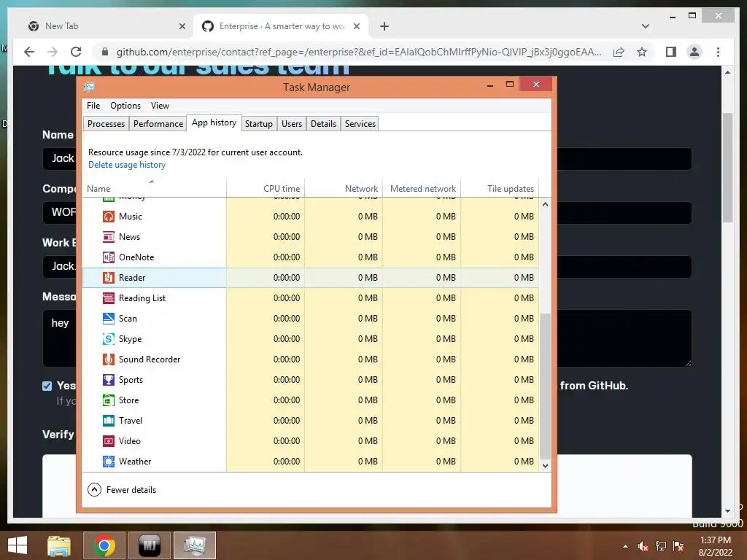The width and height of the screenshot is (747, 560).
Task: Select the Sports trophy icon
Action: [109, 380]
